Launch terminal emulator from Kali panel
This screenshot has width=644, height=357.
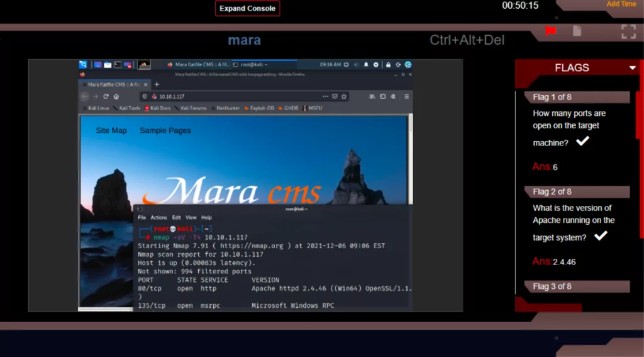[118, 65]
